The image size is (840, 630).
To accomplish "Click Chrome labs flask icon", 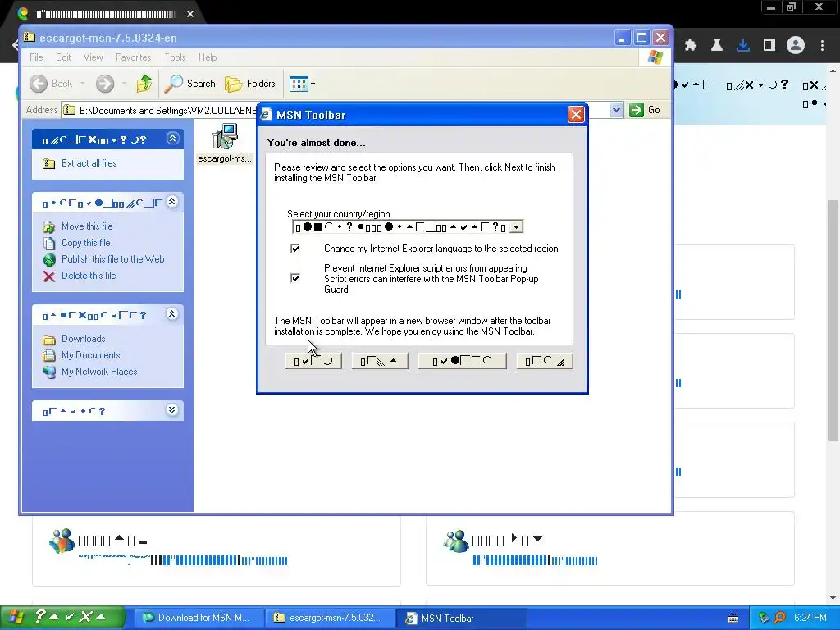I will 717,46.
